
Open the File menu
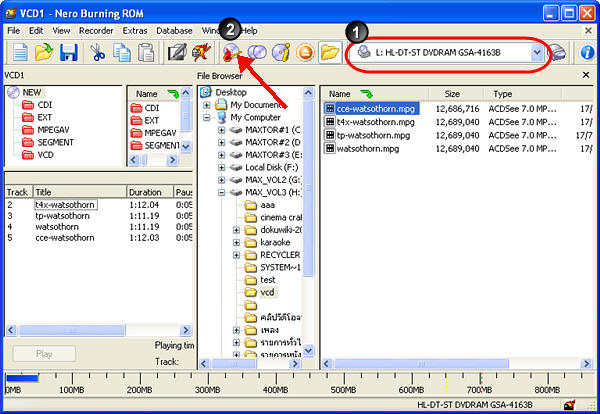(x=13, y=31)
